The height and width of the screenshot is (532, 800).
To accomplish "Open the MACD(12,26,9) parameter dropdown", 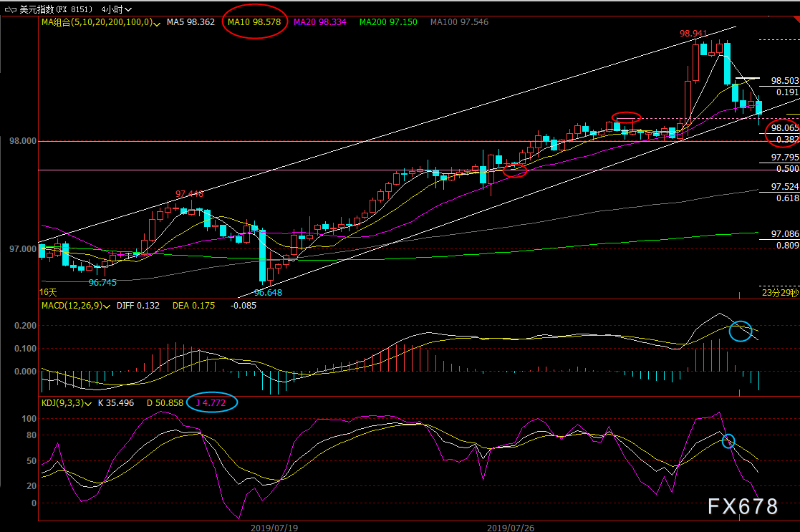I will (x=107, y=306).
